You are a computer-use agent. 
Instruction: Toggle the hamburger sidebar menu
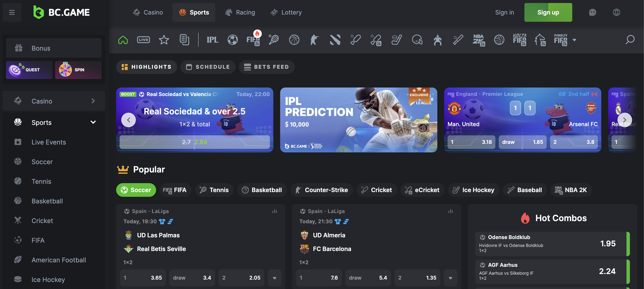12,12
